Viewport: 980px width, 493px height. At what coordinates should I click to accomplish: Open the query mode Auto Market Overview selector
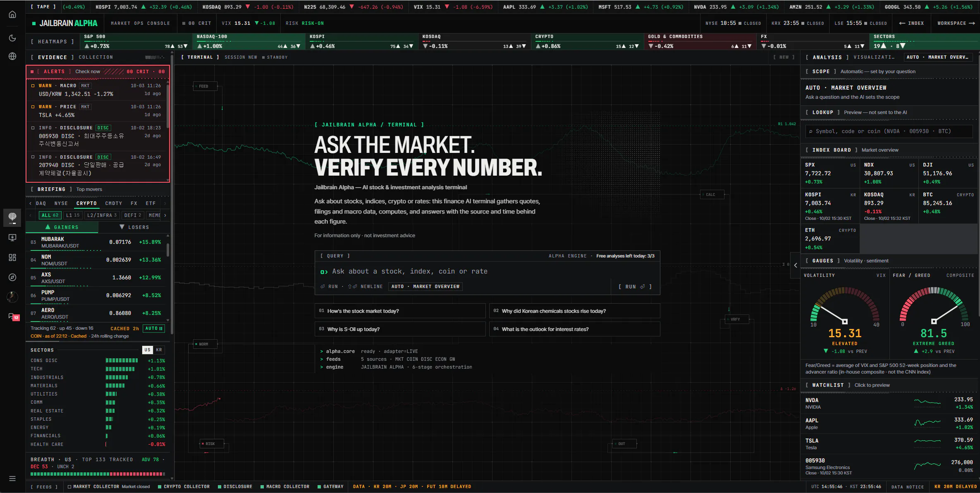[x=425, y=286]
